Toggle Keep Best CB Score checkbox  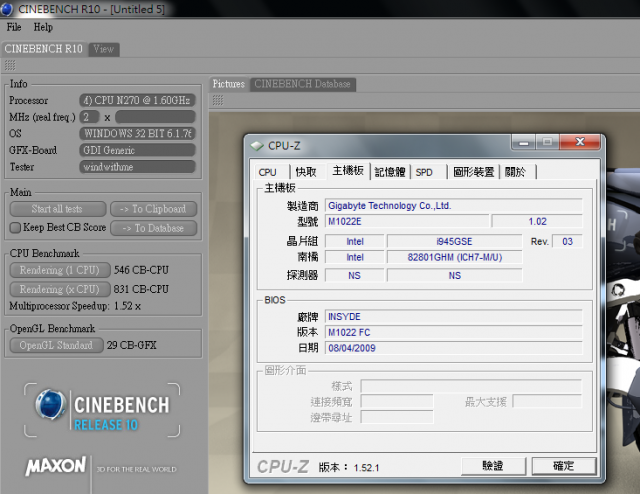pyautogui.click(x=15, y=227)
